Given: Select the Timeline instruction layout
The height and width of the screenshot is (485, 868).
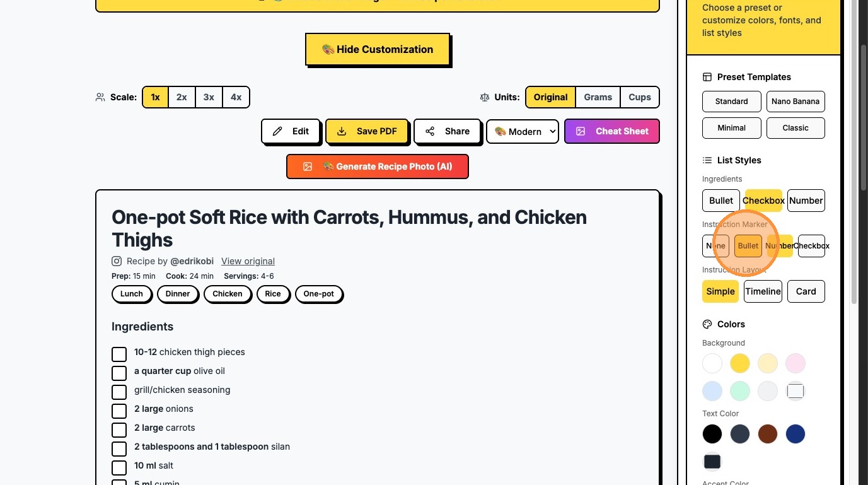Looking at the screenshot, I should point(763,291).
